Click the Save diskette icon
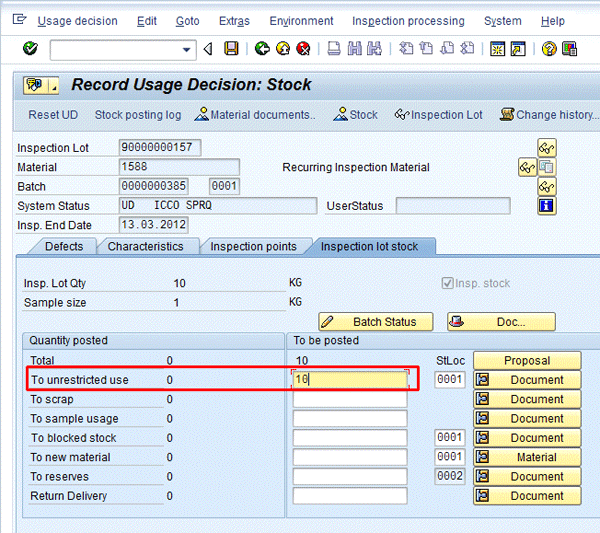The height and width of the screenshot is (533, 600). 231,49
